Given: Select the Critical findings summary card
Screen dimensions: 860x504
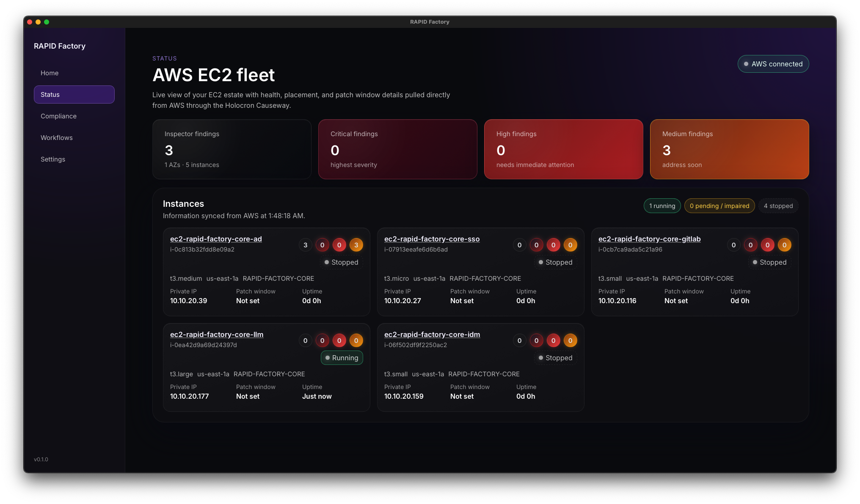Looking at the screenshot, I should pos(397,149).
